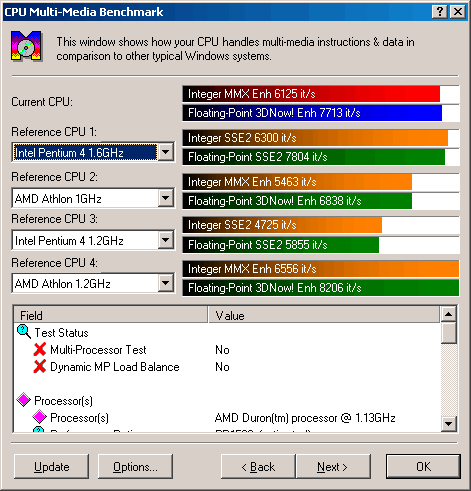Screen dimensions: 471x491
Task: Click the Floating-Point SSE2 5855 it/s bar
Action: (321, 245)
